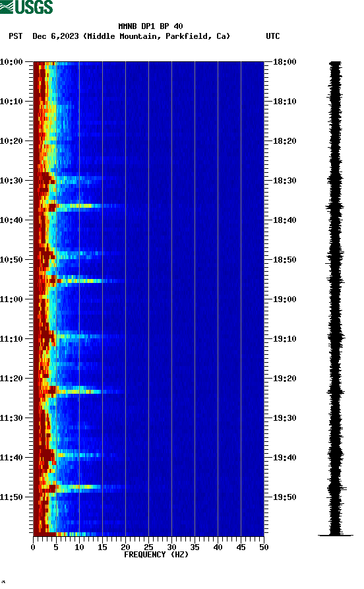Click the "10:30" PST time label

click(11, 181)
